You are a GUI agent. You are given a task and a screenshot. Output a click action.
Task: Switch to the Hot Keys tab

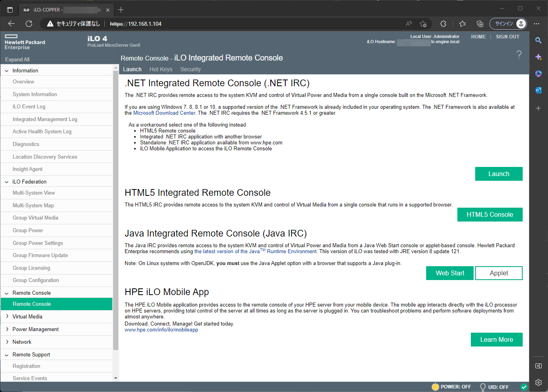coord(161,69)
